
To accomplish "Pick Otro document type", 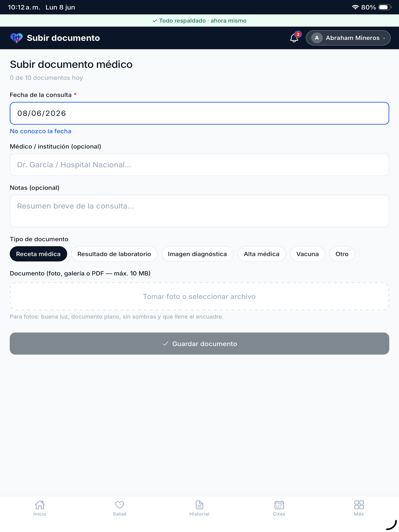I will (x=342, y=254).
